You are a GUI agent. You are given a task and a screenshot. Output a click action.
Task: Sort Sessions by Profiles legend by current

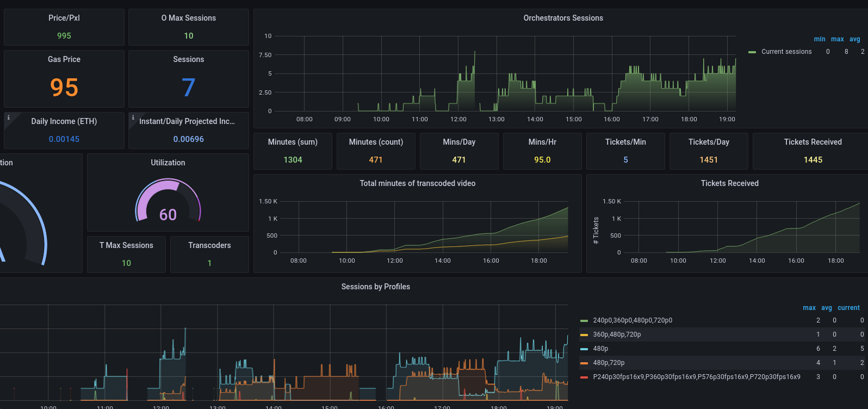[x=848, y=308]
